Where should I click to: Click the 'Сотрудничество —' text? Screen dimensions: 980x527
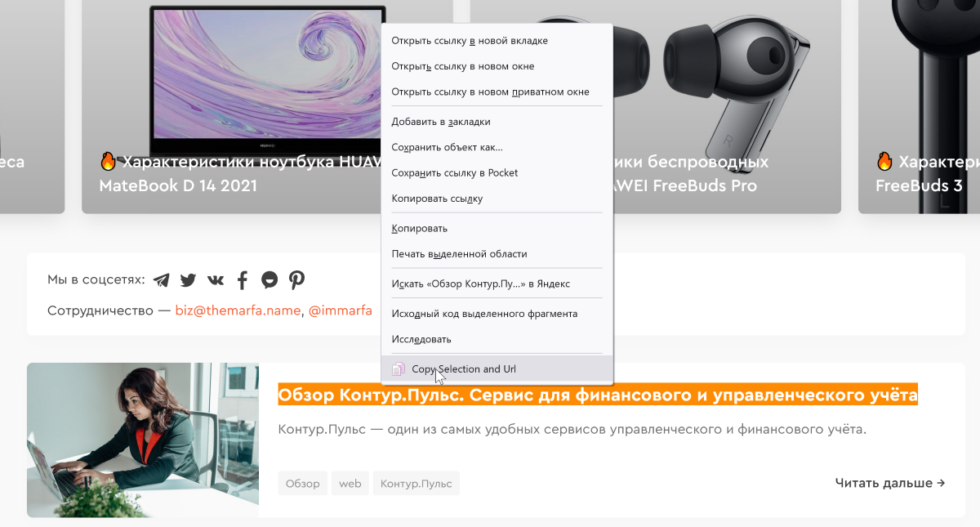tap(109, 310)
